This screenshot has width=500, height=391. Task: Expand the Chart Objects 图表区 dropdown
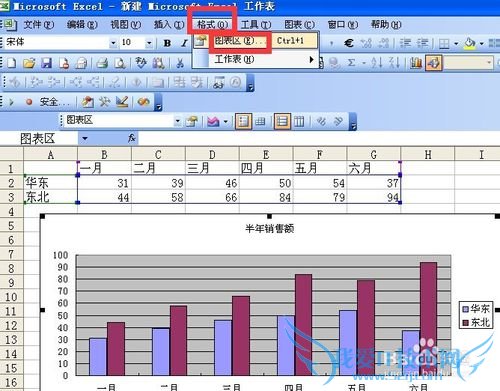(178, 121)
